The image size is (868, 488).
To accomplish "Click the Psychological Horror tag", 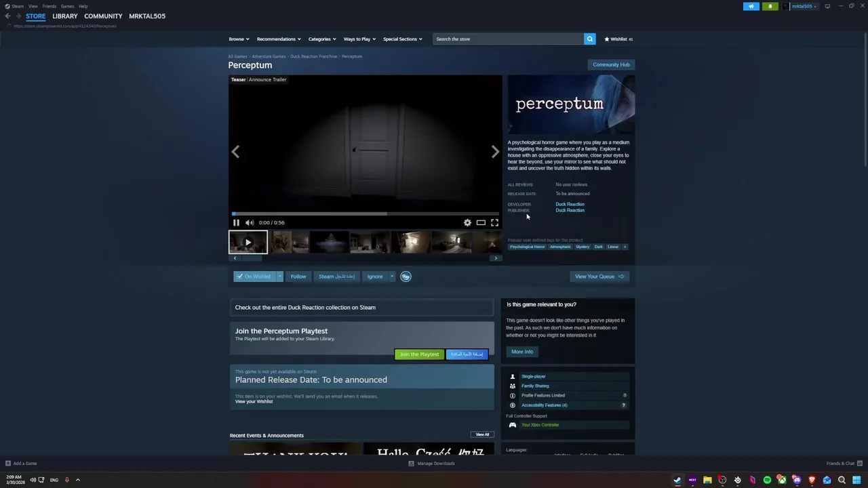I will [x=528, y=247].
